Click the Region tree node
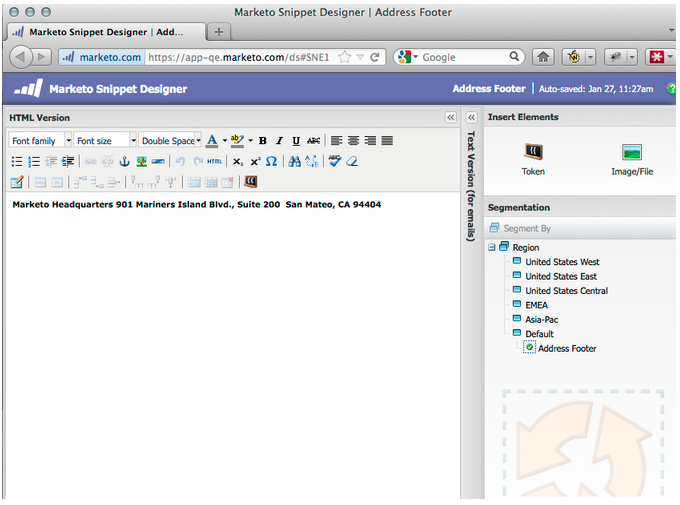Screen dimensions: 680x505 point(526,247)
